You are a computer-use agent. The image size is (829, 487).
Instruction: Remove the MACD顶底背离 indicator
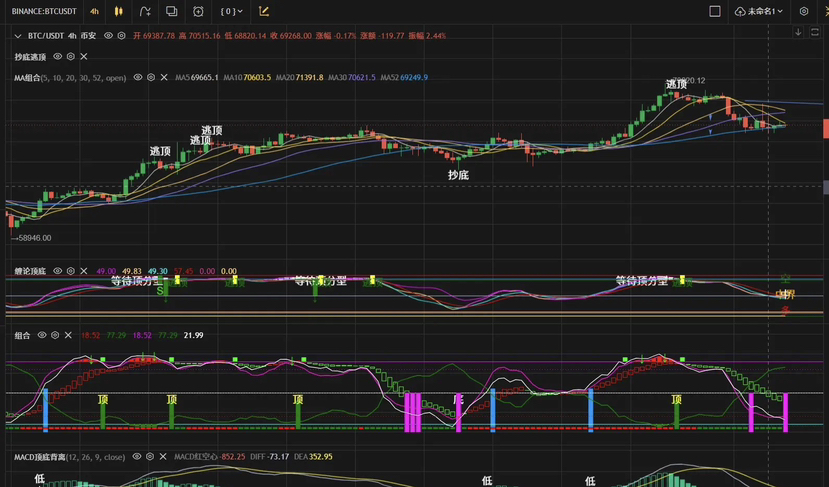[x=163, y=456]
